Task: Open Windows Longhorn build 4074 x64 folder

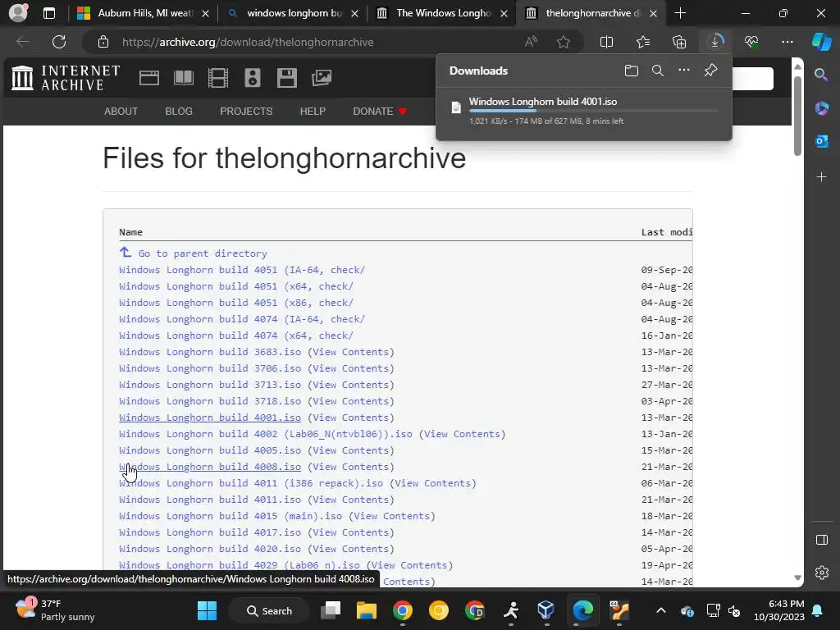Action: 236,336
